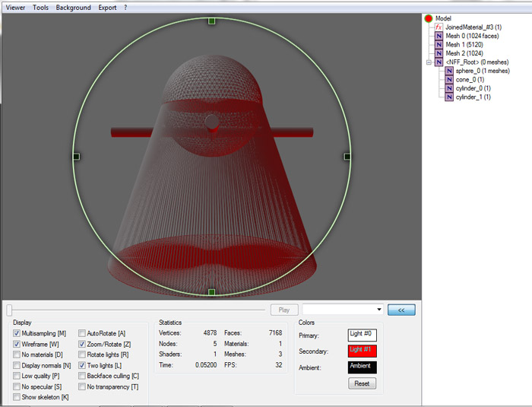
Task: Uncheck Zoom/Rotate [Z]
Action: (x=82, y=344)
